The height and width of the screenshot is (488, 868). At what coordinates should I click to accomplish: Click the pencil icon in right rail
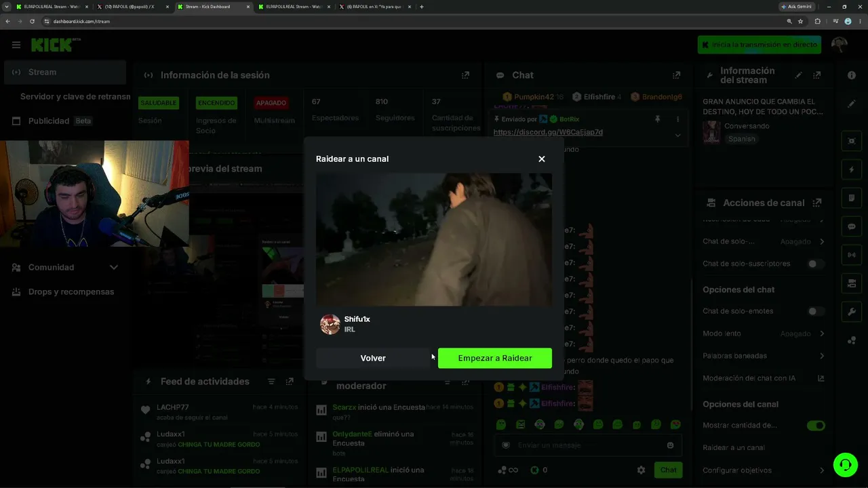click(852, 104)
